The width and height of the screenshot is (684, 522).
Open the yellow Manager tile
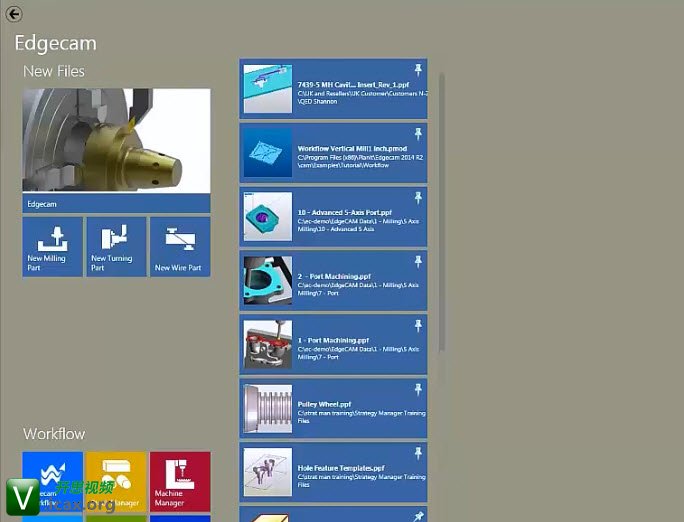click(116, 481)
